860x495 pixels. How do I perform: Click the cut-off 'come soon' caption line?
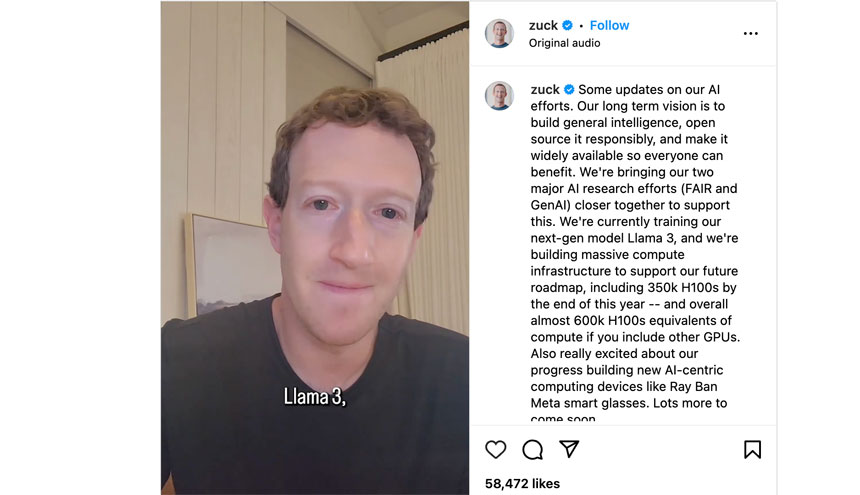[563, 418]
